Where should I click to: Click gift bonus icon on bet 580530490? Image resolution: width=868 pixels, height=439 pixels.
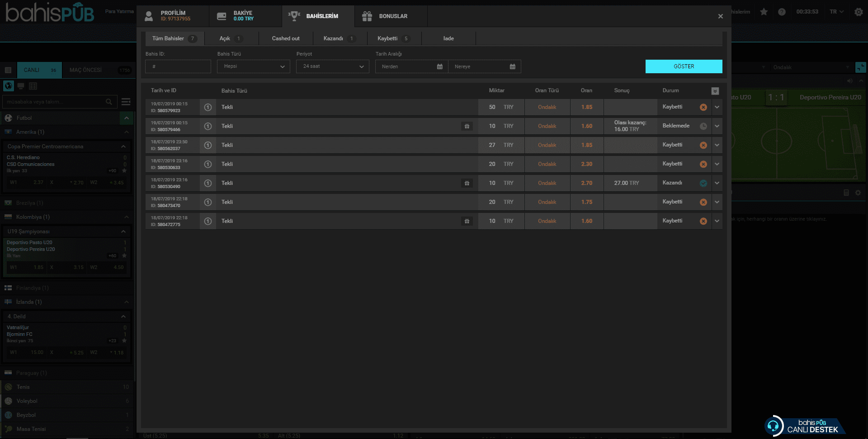(467, 183)
